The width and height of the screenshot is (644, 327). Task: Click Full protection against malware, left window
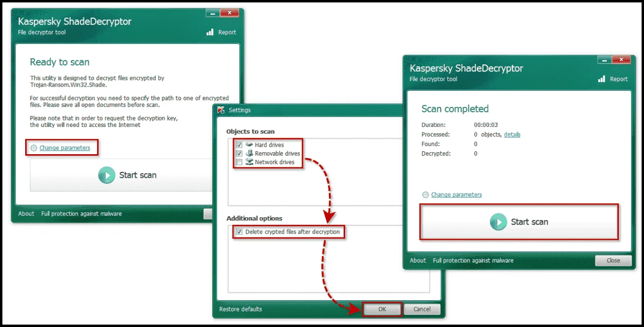[x=82, y=214]
